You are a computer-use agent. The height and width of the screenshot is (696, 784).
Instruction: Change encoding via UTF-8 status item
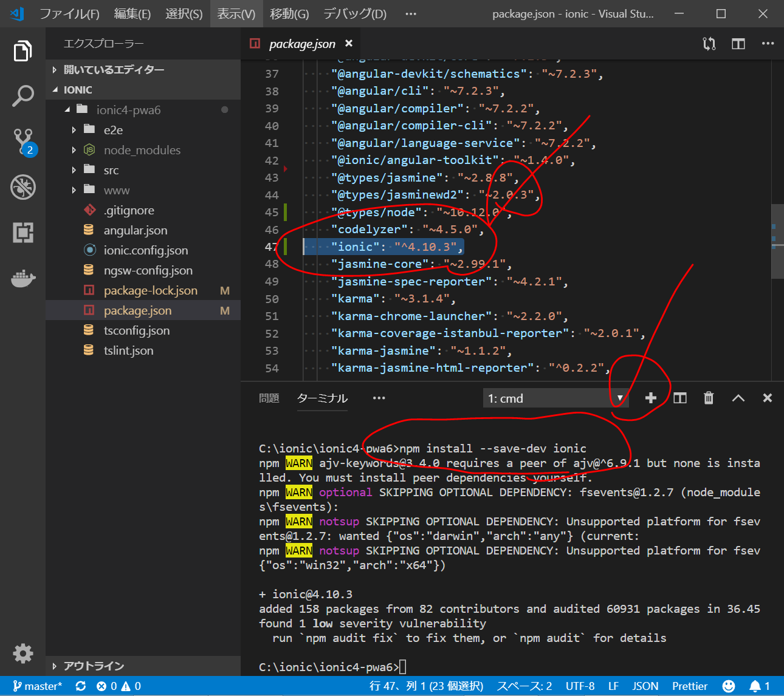point(580,686)
